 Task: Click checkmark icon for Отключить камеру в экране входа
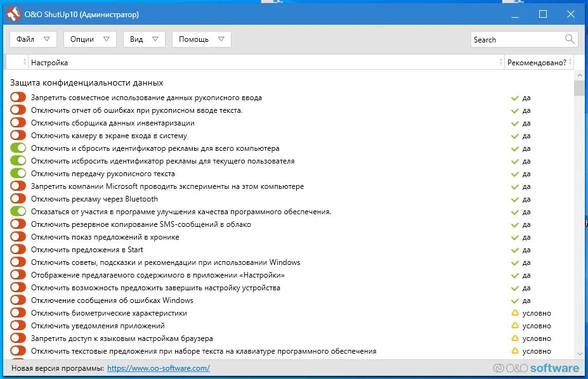[x=514, y=136]
